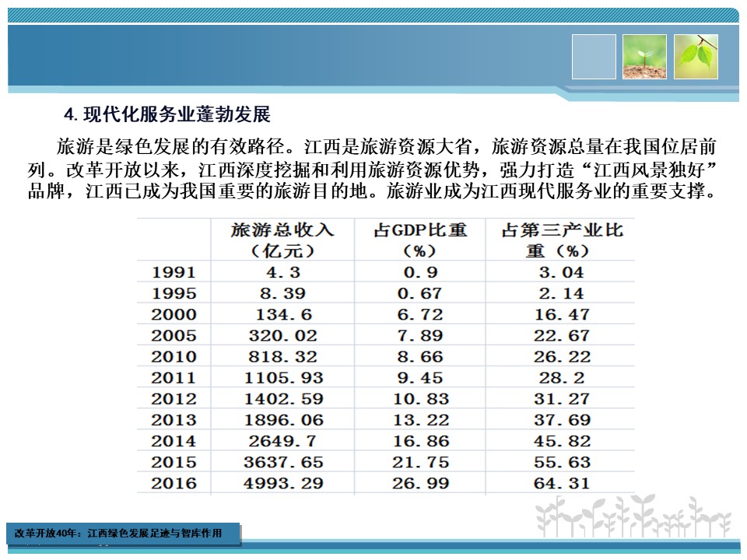Select revenue value '134.6'
Viewport: 747px width, 560px height.
coord(284,314)
